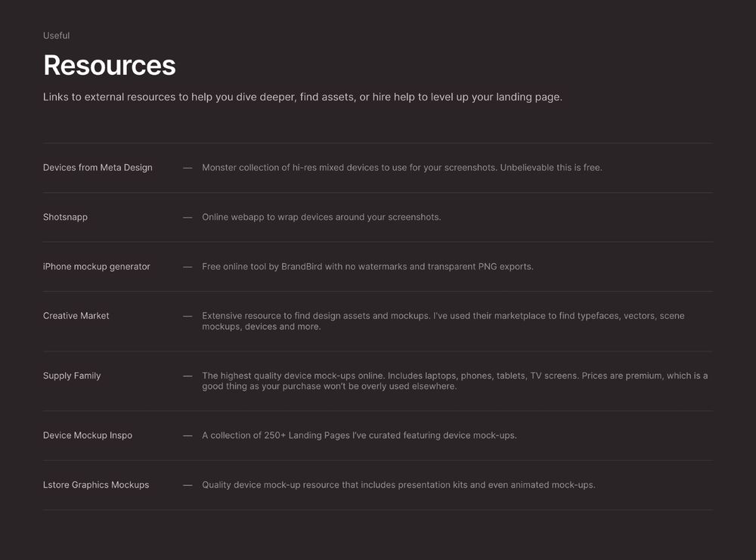Image resolution: width=756 pixels, height=560 pixels.
Task: Open the Shotsnapp resource link
Action: coord(65,217)
